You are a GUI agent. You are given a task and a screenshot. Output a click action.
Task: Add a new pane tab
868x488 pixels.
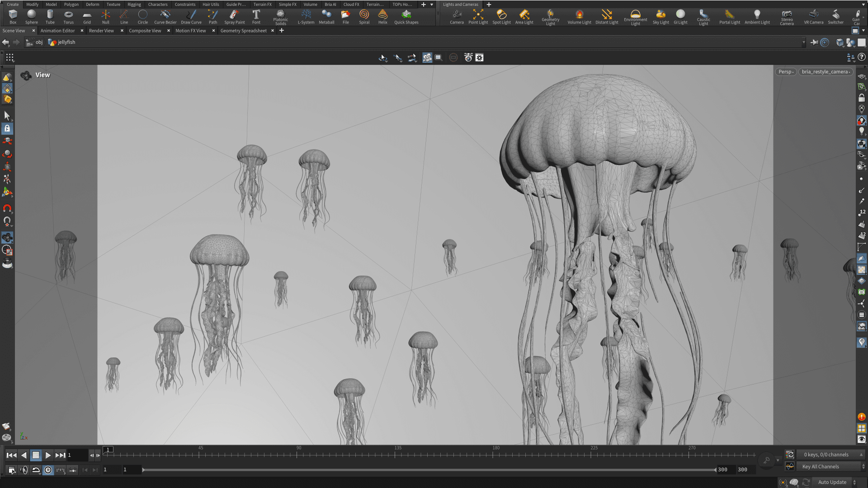(x=281, y=31)
